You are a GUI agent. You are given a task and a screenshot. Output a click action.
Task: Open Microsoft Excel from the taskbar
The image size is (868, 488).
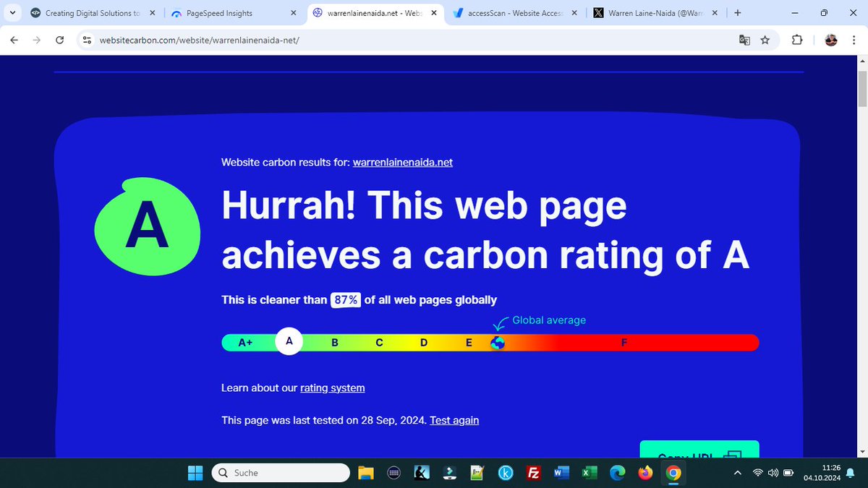point(589,472)
